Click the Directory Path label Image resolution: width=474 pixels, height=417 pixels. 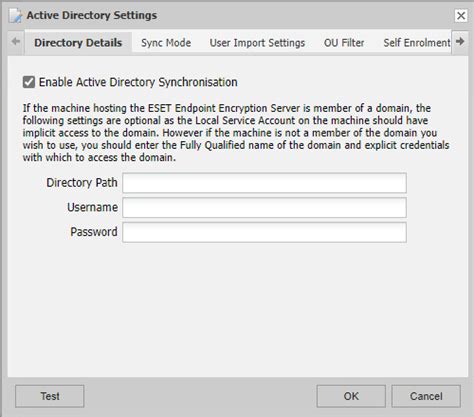coord(82,183)
